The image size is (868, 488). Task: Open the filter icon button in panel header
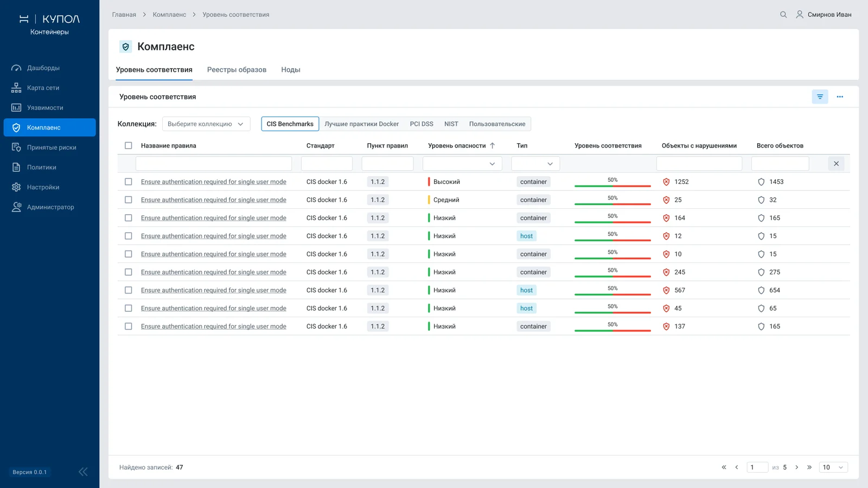(820, 97)
